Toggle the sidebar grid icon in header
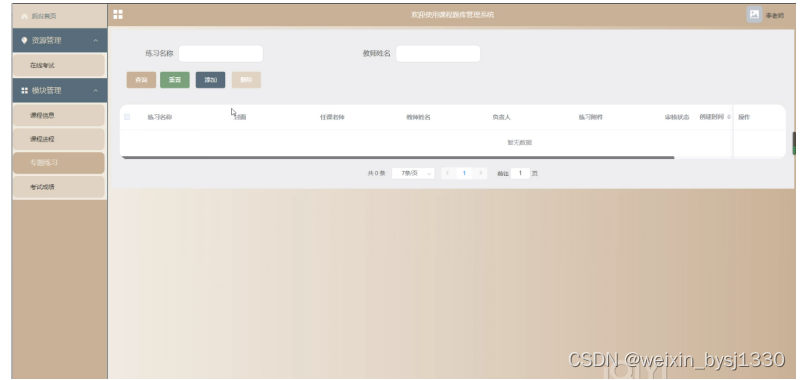The width and height of the screenshot is (801, 380). (118, 14)
